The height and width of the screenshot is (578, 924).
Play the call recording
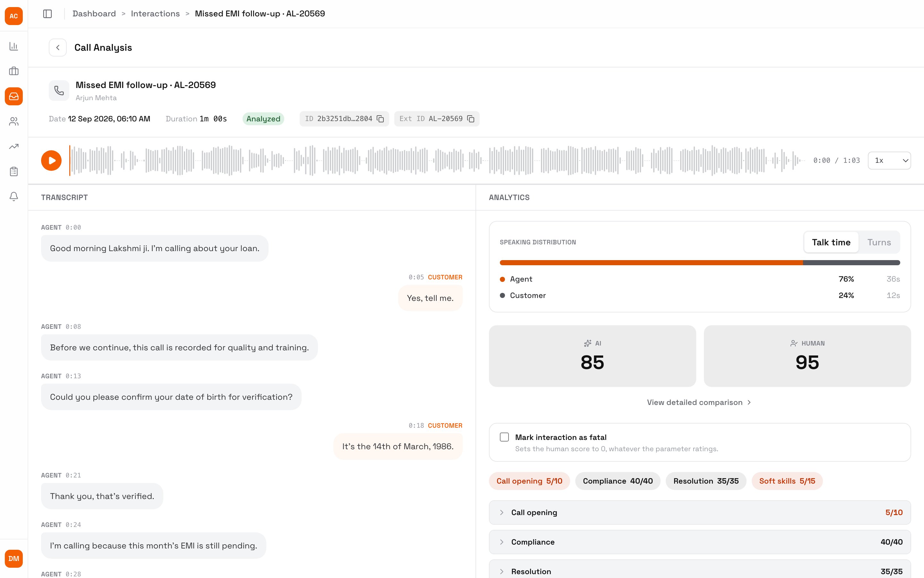pos(51,161)
